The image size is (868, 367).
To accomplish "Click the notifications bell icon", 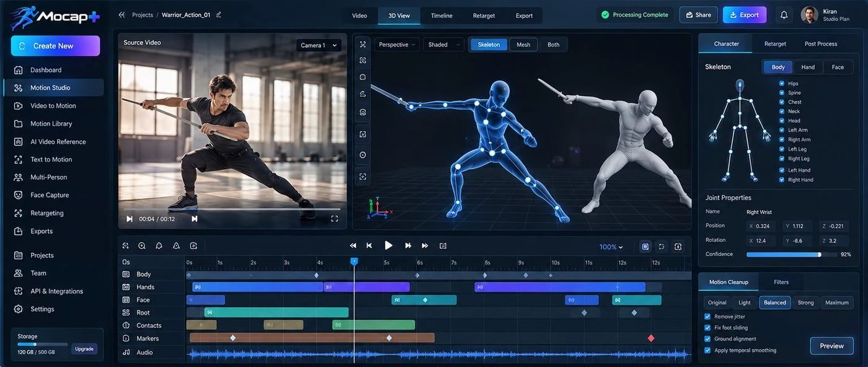I will point(784,15).
